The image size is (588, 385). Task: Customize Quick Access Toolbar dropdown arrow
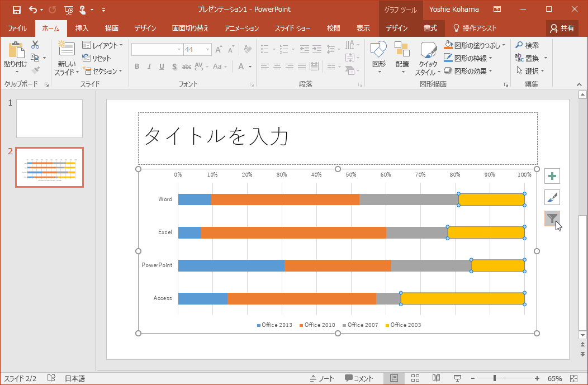(x=103, y=10)
